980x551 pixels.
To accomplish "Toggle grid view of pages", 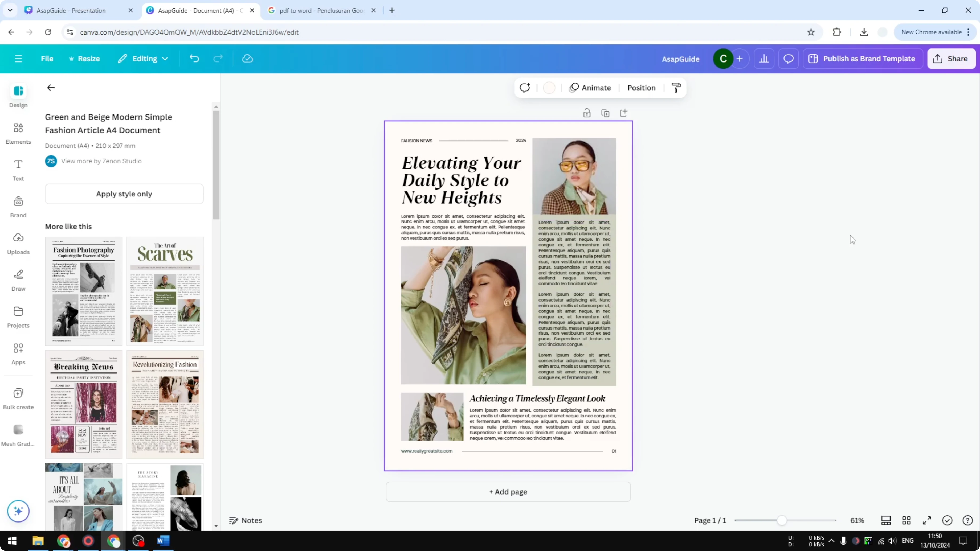I will pyautogui.click(x=906, y=520).
